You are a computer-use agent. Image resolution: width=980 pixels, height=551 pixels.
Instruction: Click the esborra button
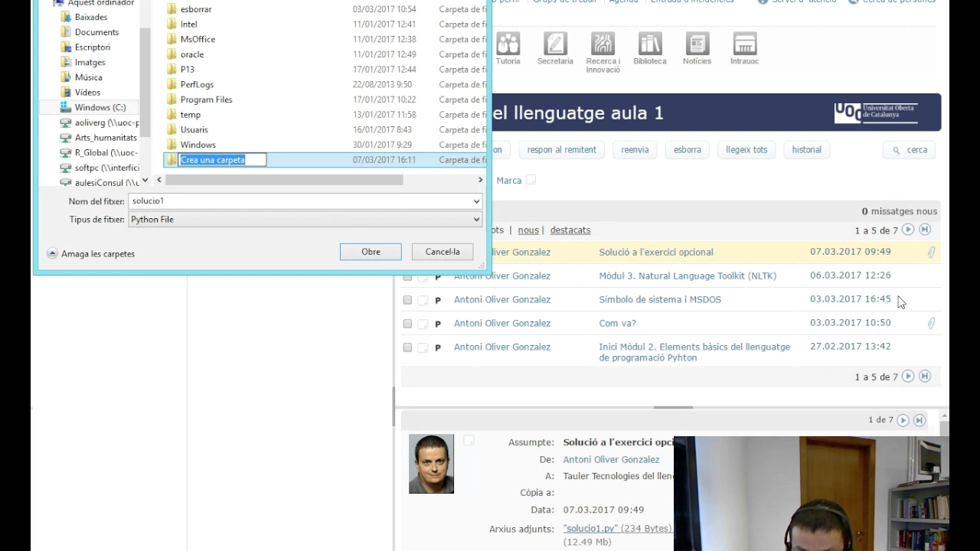tap(688, 150)
